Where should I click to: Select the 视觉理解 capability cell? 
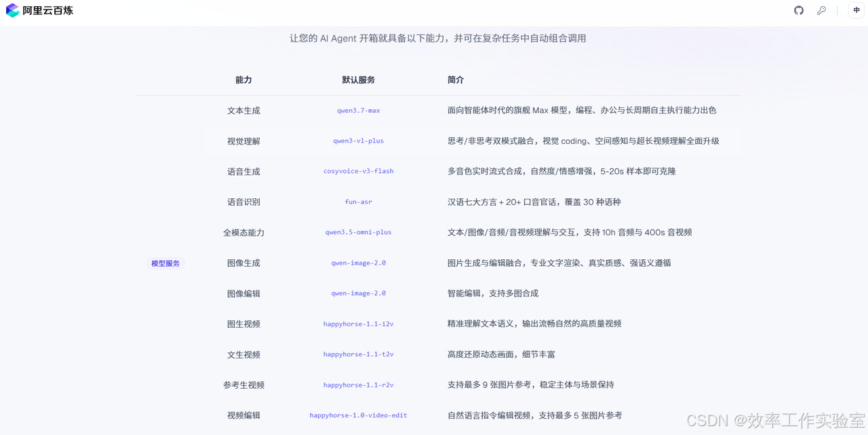click(243, 141)
